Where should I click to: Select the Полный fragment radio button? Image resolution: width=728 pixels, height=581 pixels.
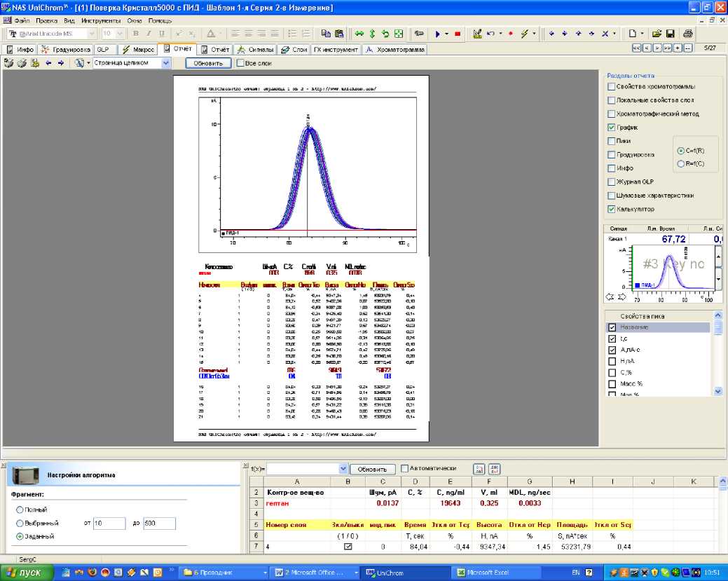click(x=20, y=510)
